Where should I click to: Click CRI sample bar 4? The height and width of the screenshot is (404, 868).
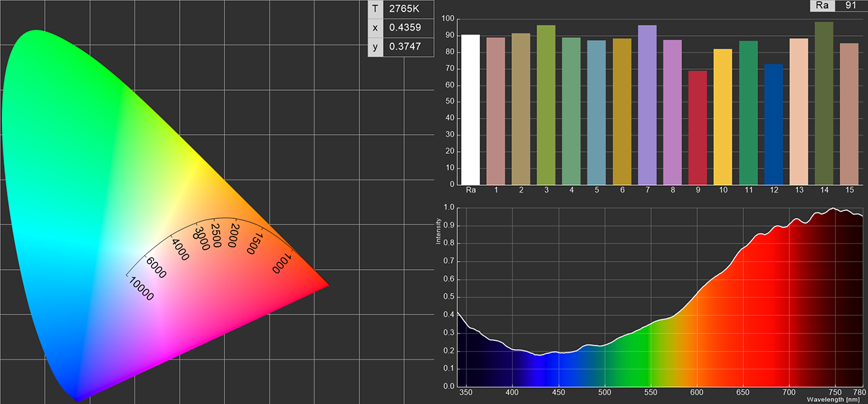click(572, 110)
